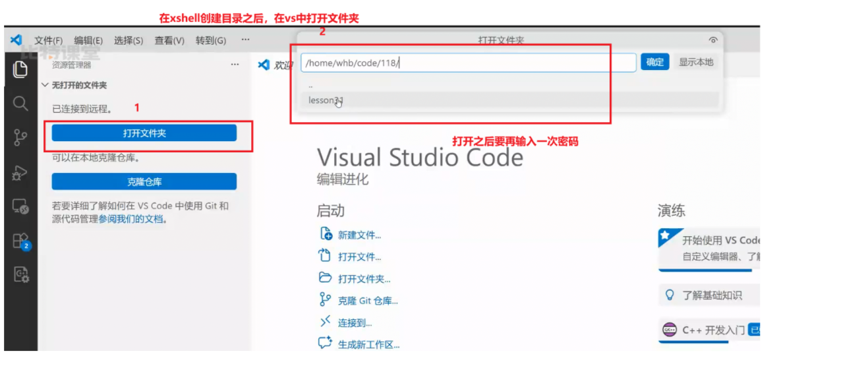This screenshot has height=372, width=868.
Task: Click the generate new workspace icon
Action: 325,343
